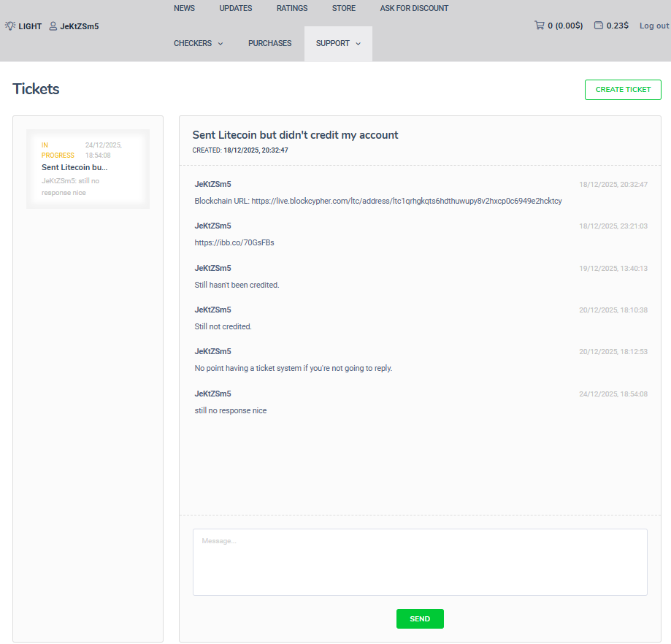Open the blockcypher blockchain URL link
The image size is (671, 644).
click(x=407, y=201)
